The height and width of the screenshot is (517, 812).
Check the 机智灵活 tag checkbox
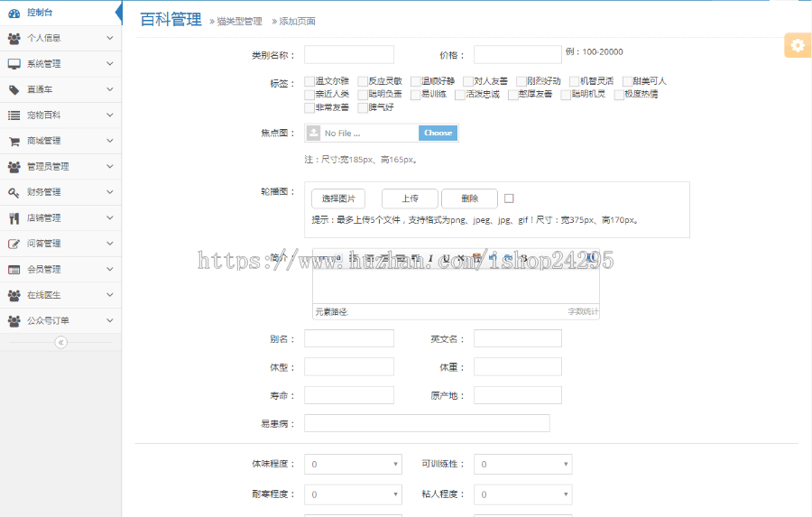[574, 81]
